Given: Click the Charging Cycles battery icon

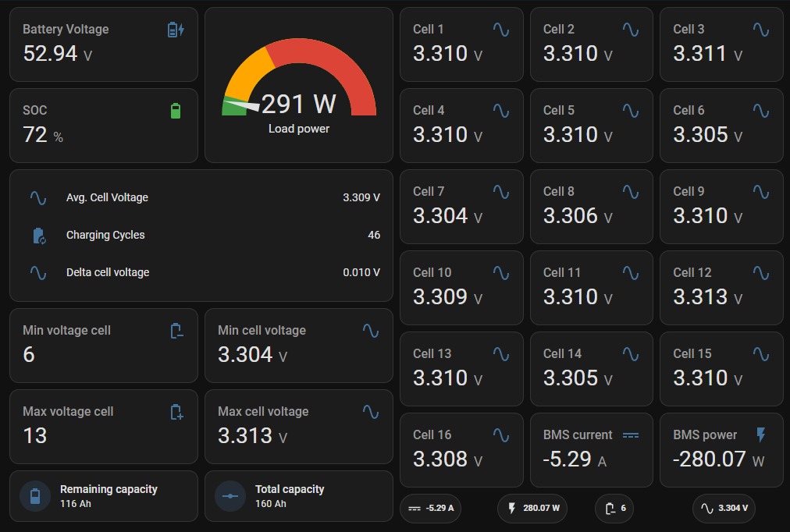Looking at the screenshot, I should (x=39, y=236).
